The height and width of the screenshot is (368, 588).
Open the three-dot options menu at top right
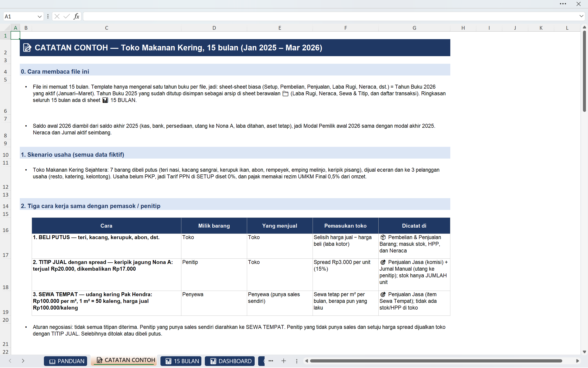pyautogui.click(x=563, y=4)
